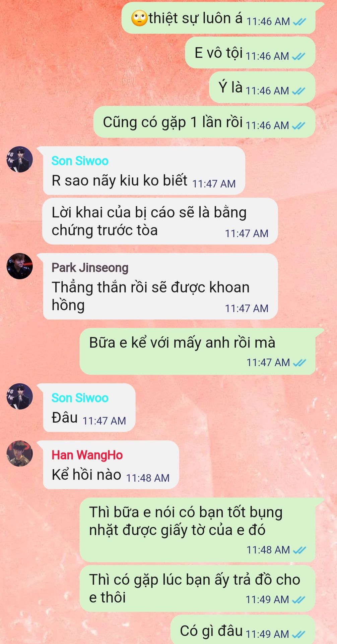The width and height of the screenshot is (337, 644).
Task: Open Son Siwoo's avatar beside 'Đâu' message
Action: pyautogui.click(x=20, y=396)
